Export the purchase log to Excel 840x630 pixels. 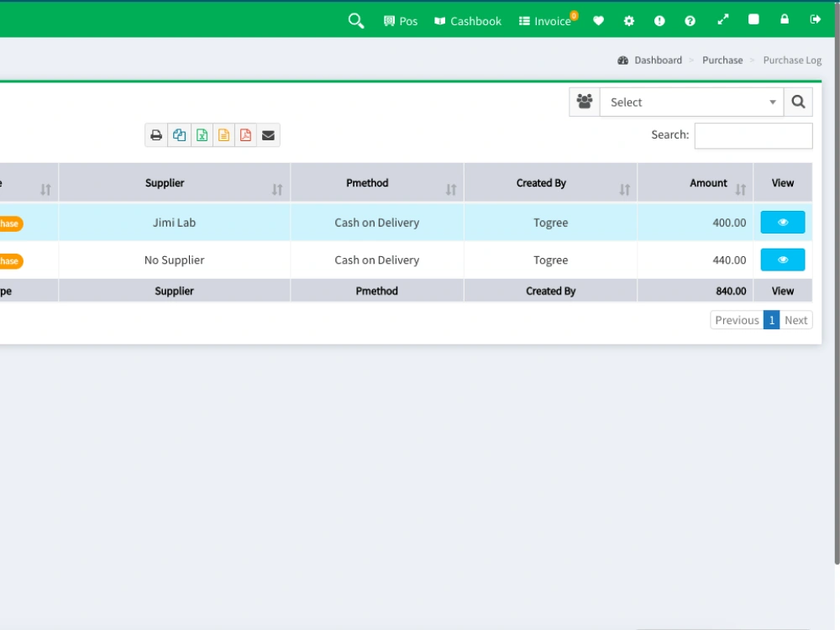202,134
